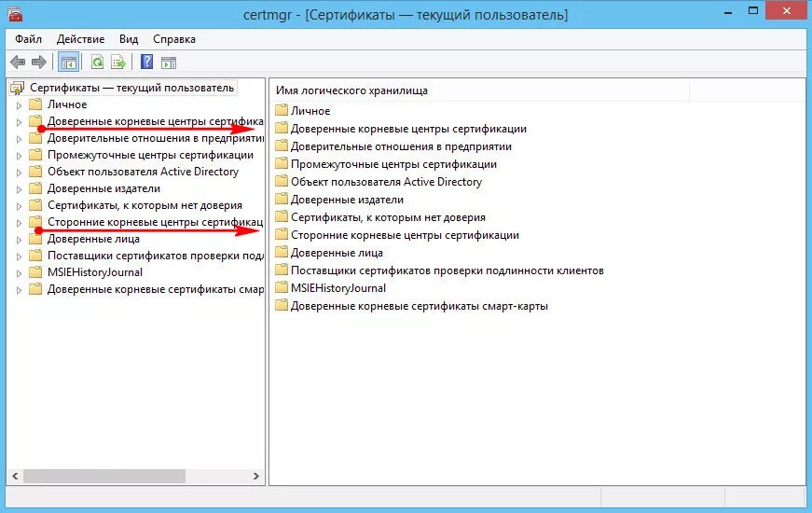812x513 pixels.
Task: Select Поставщики сертификатов проверки подлинности клиентов row
Action: [447, 270]
